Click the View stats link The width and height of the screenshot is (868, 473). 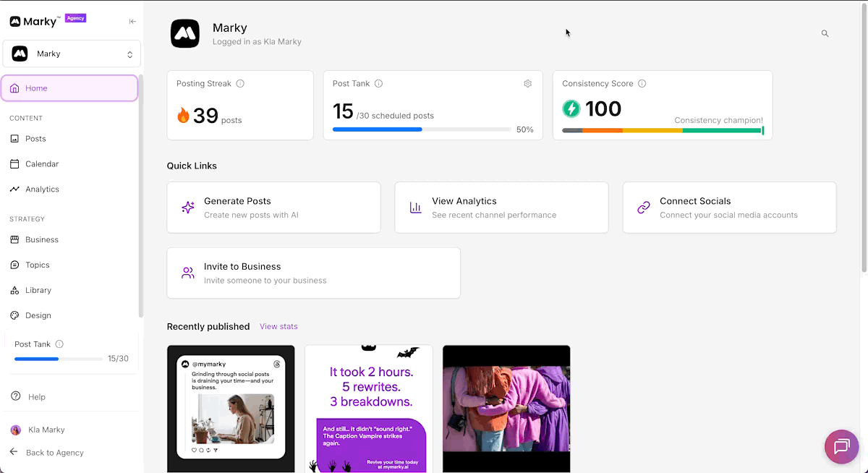coord(278,327)
